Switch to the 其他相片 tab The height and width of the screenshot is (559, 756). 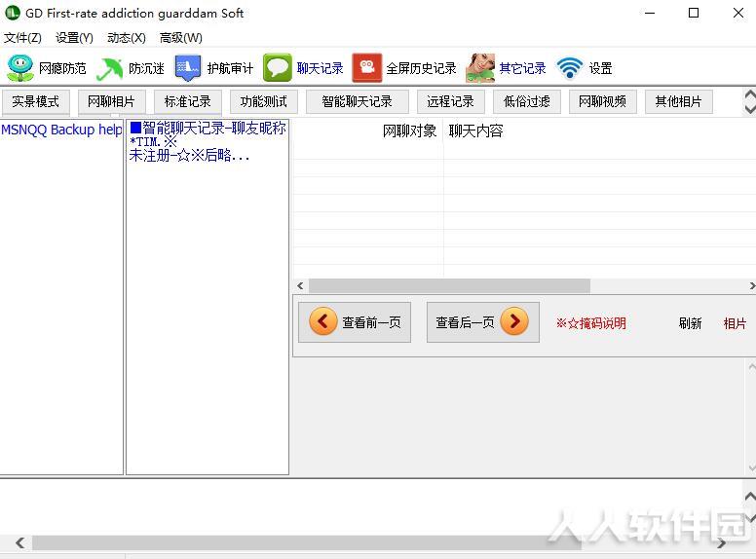pos(679,101)
